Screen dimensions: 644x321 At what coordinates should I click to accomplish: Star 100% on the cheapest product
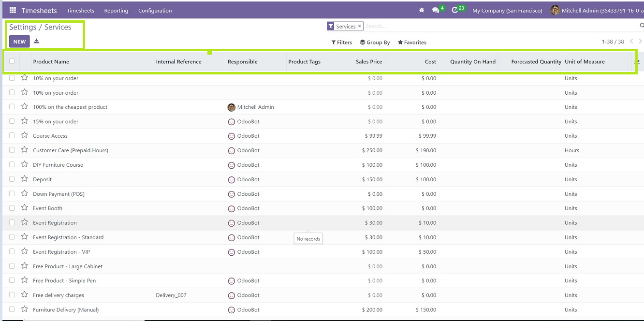pos(24,106)
